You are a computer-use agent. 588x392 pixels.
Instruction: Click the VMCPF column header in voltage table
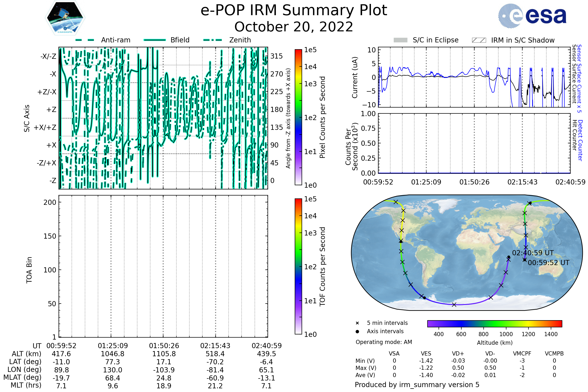click(522, 354)
